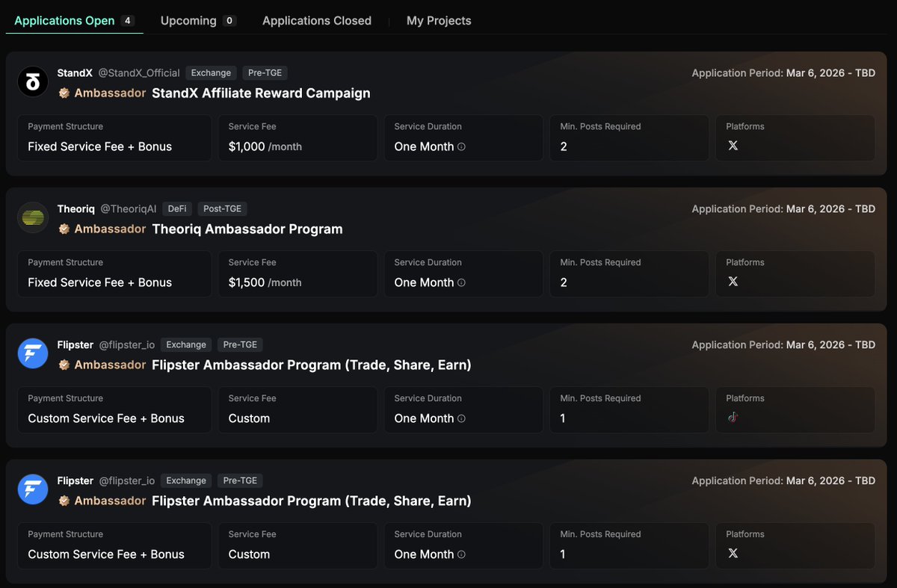The width and height of the screenshot is (897, 588).
Task: Switch to Upcoming tab
Action: (198, 21)
